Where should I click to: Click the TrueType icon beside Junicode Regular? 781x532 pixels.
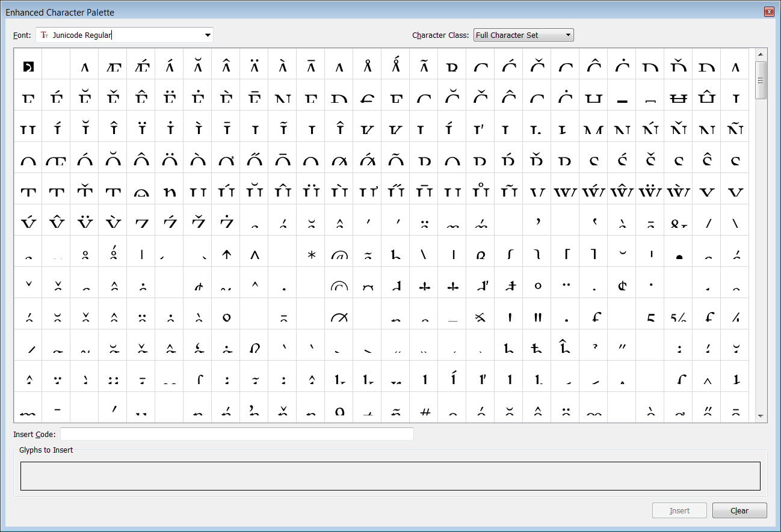point(44,35)
